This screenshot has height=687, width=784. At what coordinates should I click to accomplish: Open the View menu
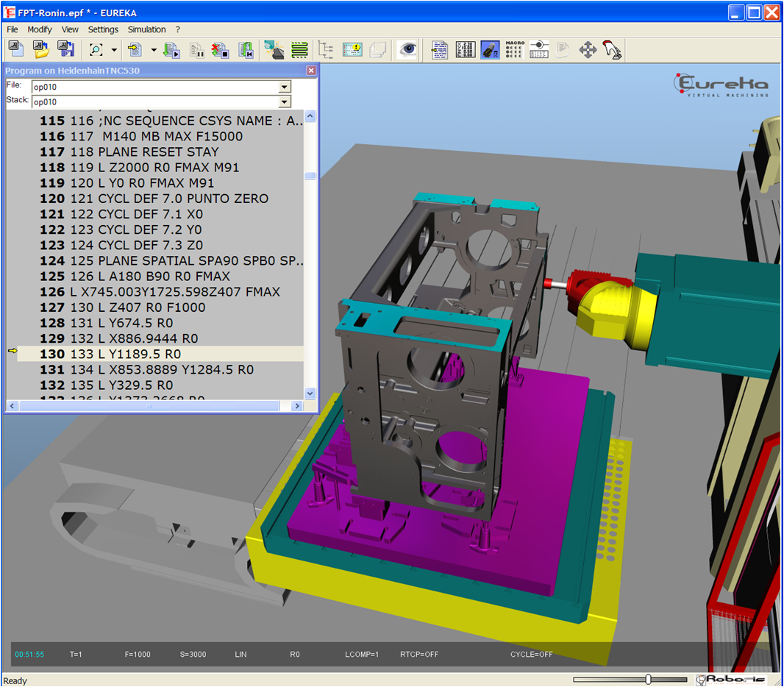[70, 29]
